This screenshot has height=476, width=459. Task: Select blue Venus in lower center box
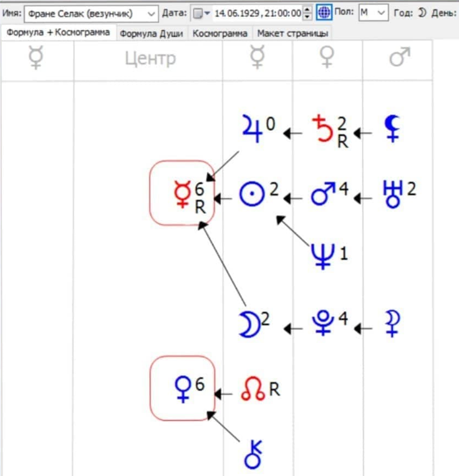tap(183, 390)
